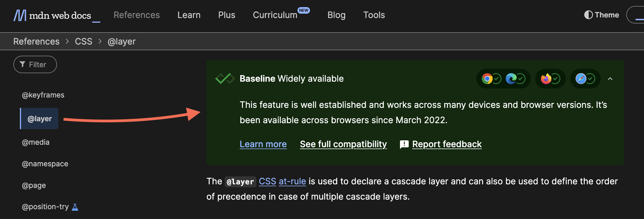Click the MDN Web Docs logo
The height and width of the screenshot is (219, 644).
52,15
